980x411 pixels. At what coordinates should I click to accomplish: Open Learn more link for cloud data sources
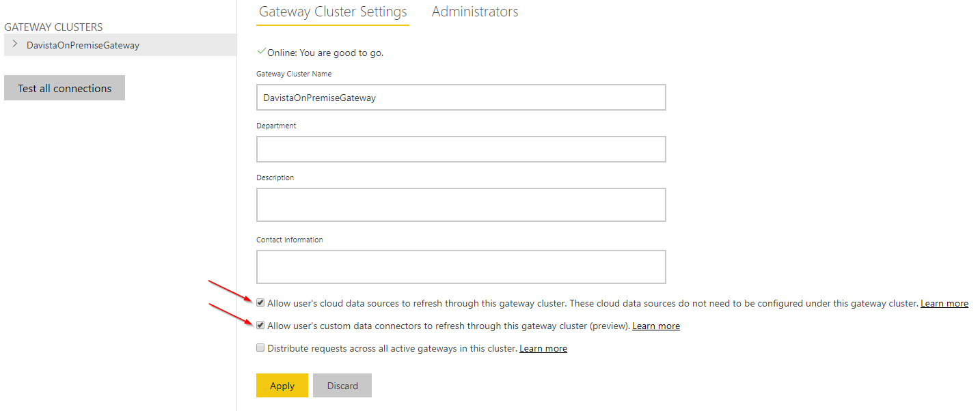click(x=944, y=303)
